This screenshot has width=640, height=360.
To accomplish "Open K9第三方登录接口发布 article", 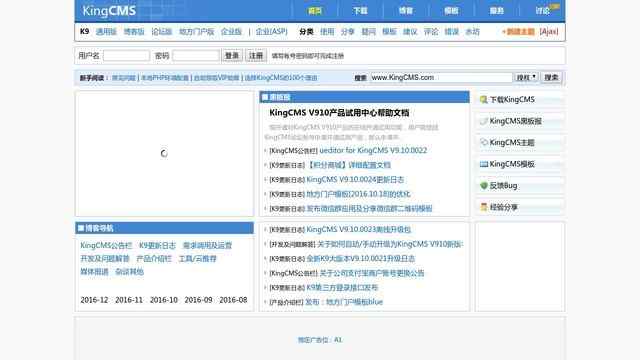I will (342, 288).
